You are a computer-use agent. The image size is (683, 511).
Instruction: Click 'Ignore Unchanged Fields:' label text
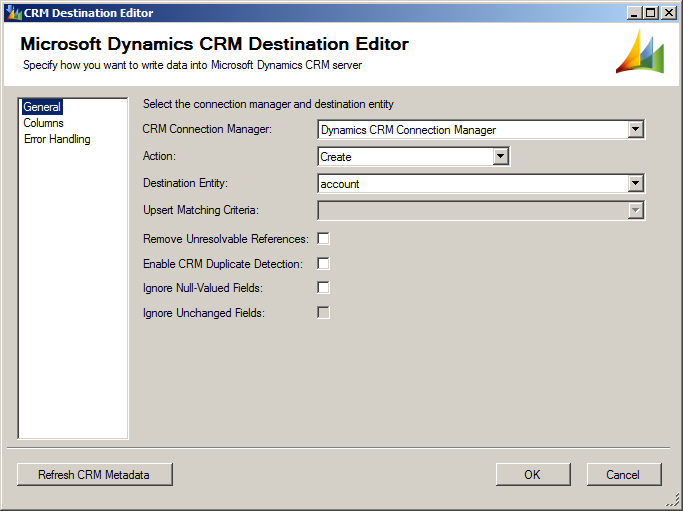tap(204, 313)
